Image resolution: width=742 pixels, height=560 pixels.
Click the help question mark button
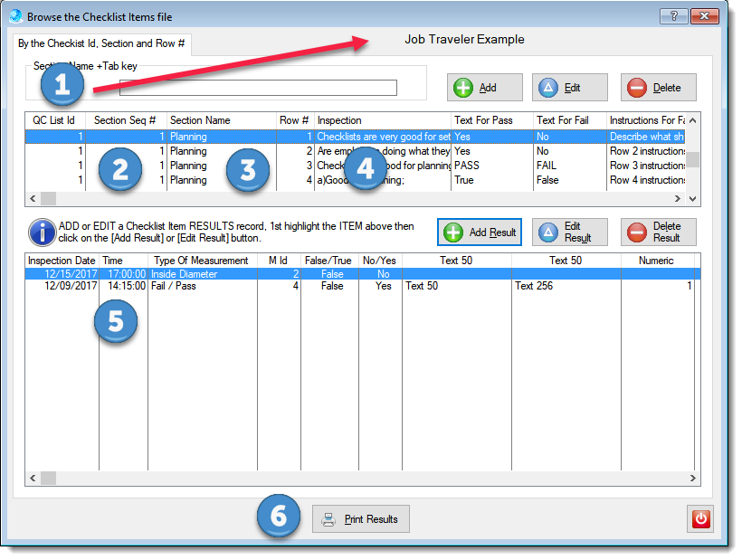[x=674, y=16]
